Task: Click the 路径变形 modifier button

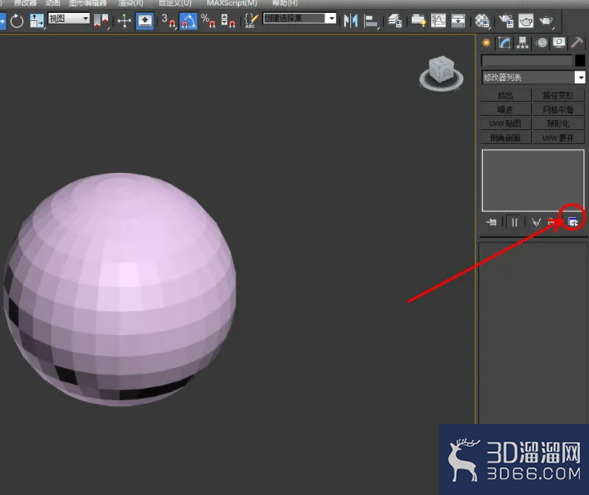Action: (x=558, y=95)
